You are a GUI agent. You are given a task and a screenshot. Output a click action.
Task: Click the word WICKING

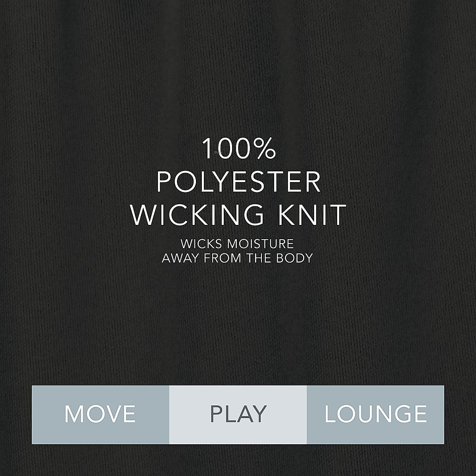[197, 215]
